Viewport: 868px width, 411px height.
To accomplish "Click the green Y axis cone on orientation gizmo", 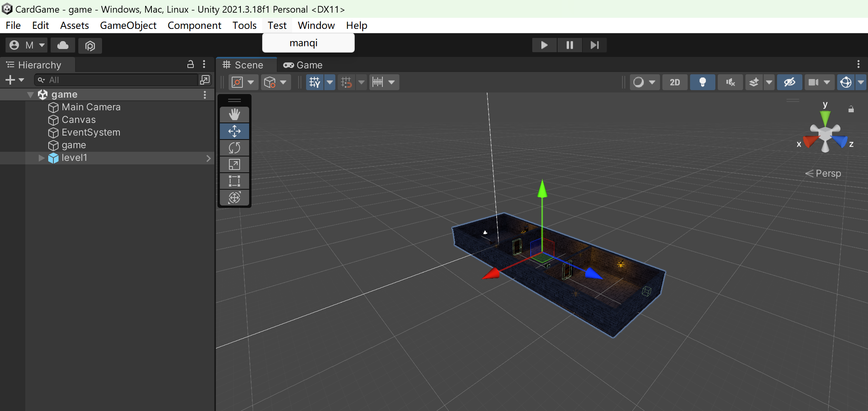I will 825,117.
